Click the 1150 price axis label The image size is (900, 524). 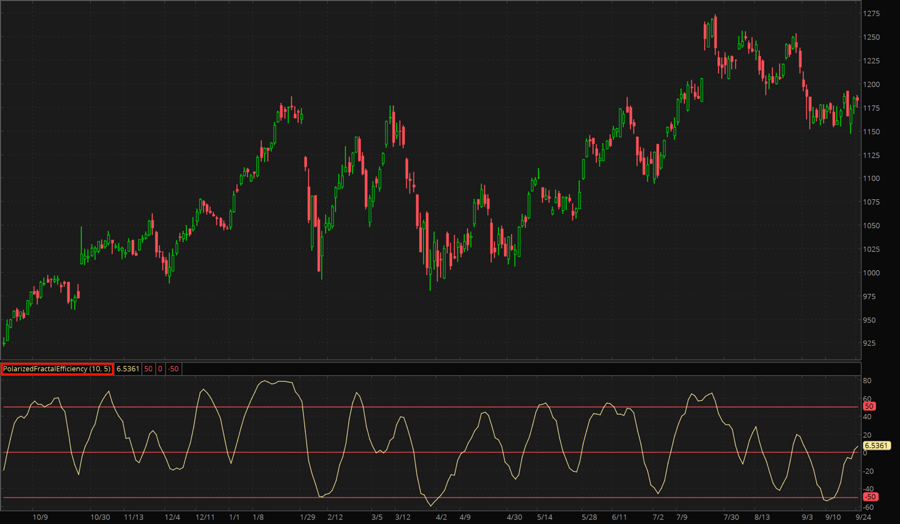873,132
